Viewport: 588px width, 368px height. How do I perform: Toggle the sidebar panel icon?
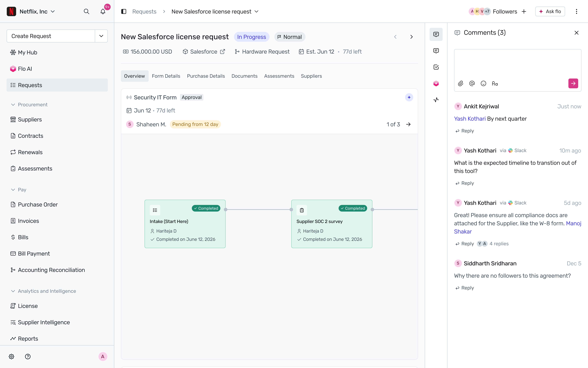124,11
